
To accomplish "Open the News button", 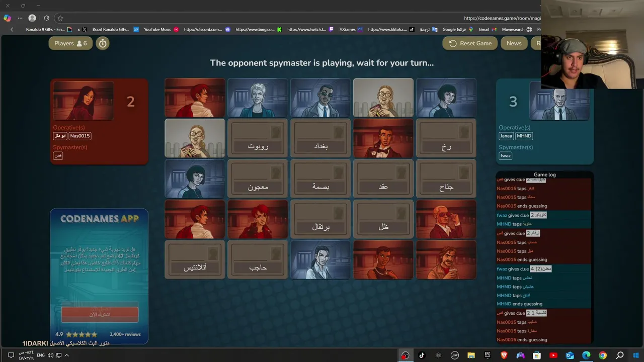I will tap(514, 43).
